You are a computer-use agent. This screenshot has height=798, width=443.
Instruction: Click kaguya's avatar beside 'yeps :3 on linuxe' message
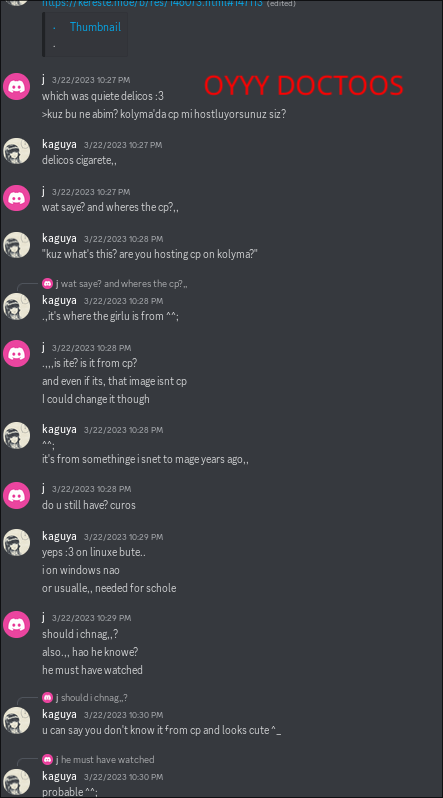point(16,543)
